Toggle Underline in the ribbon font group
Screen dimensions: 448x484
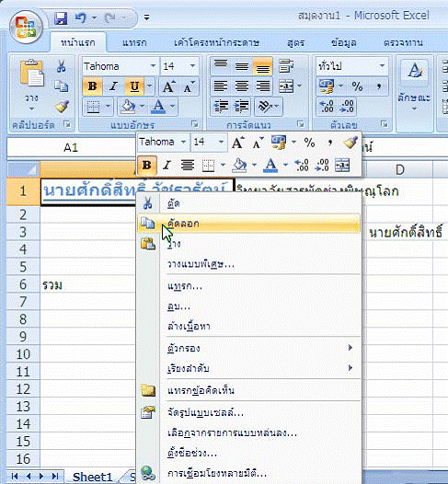134,86
